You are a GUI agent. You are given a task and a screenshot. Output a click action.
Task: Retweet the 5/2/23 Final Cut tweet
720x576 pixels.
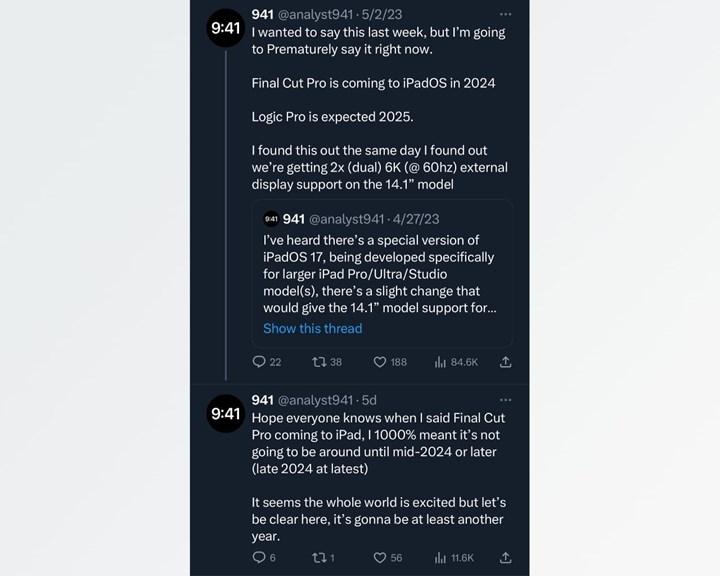click(321, 361)
